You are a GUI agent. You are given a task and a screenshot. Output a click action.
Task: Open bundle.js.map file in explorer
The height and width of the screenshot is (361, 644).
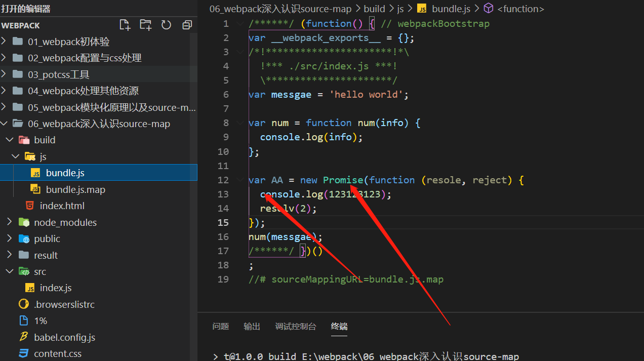[x=75, y=189]
